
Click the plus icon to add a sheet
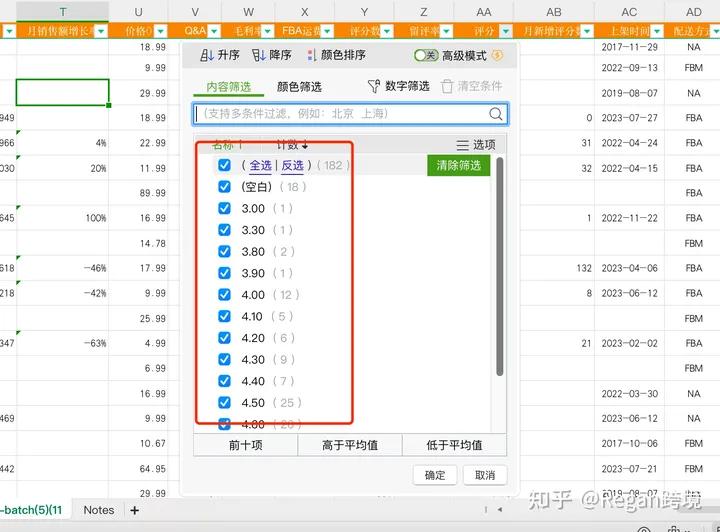tap(135, 510)
